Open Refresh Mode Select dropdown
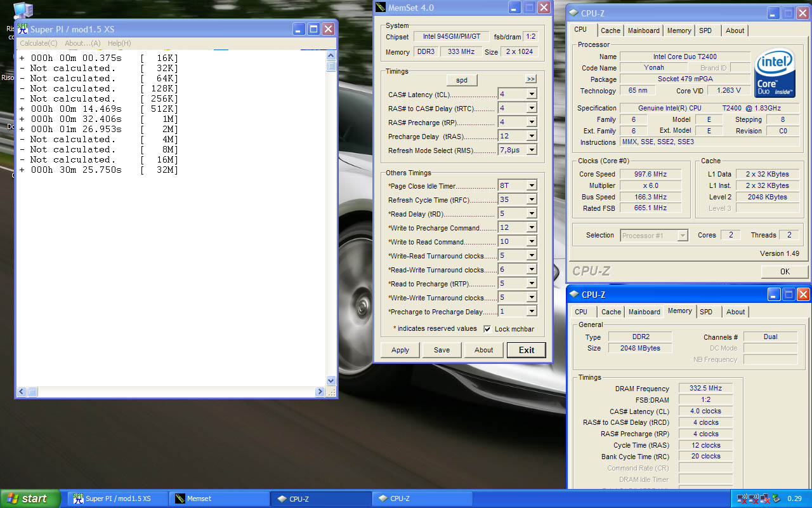This screenshot has width=812, height=508. 532,150
